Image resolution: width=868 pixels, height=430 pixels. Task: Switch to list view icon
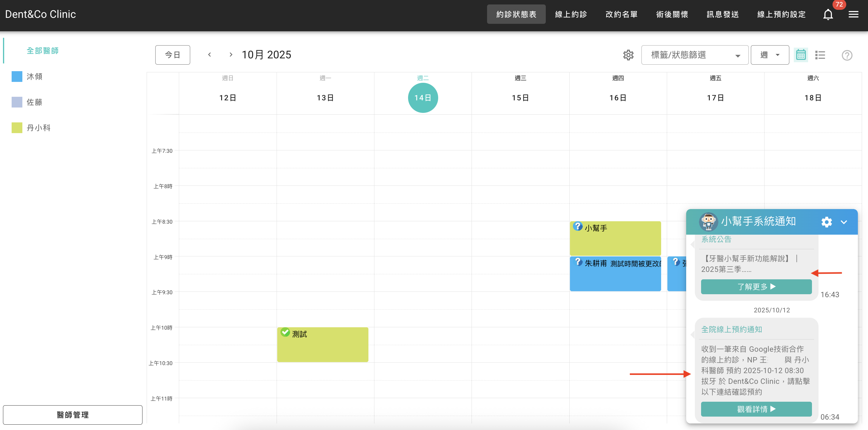[x=820, y=55]
